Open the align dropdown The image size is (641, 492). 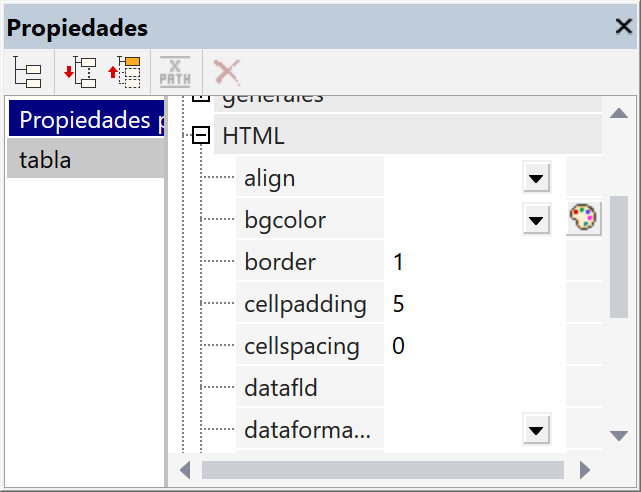(x=537, y=179)
